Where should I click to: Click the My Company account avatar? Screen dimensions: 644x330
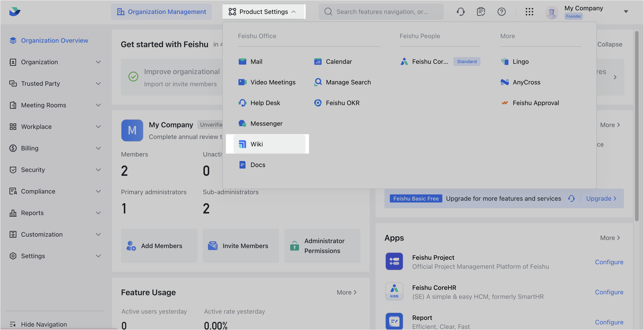(552, 12)
